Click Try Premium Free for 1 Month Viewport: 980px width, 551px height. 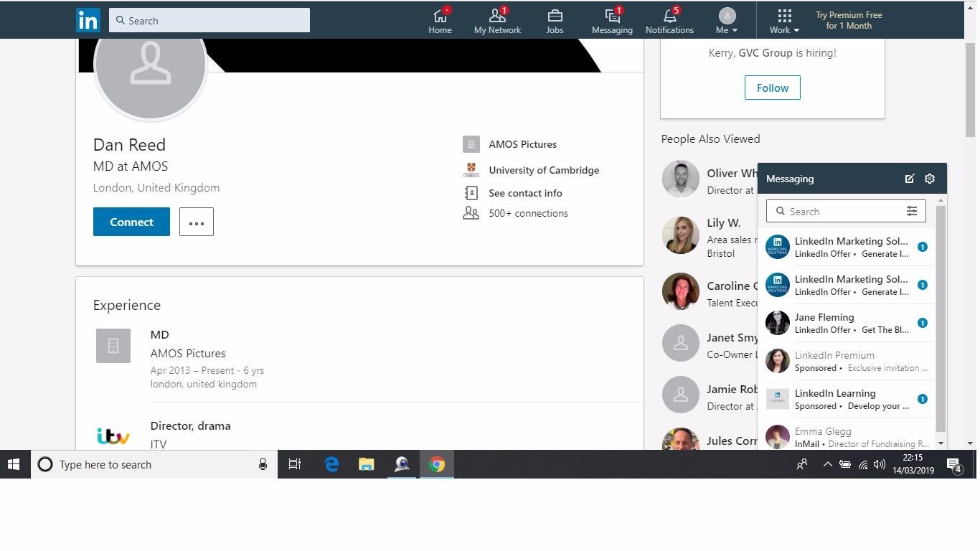tap(849, 20)
